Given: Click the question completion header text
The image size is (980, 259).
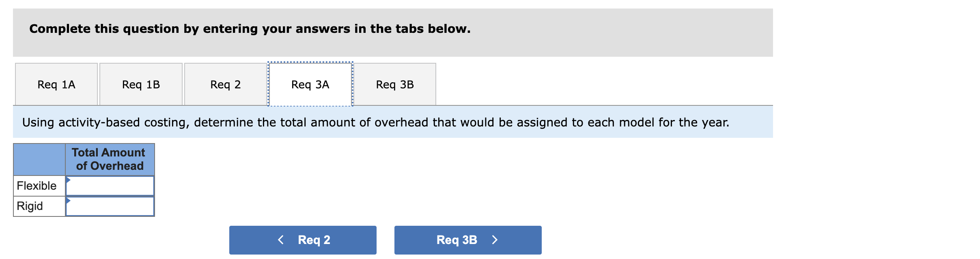Looking at the screenshot, I should click(250, 28).
